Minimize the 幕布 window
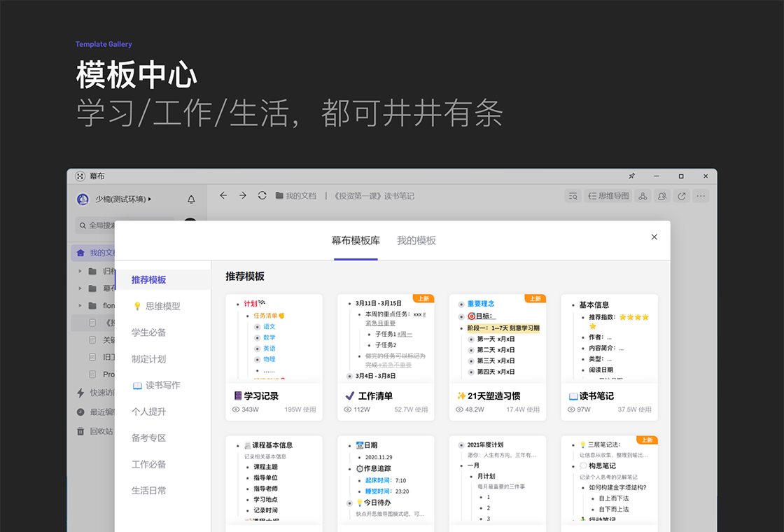Viewport: 784px width, 532px height. 656,176
